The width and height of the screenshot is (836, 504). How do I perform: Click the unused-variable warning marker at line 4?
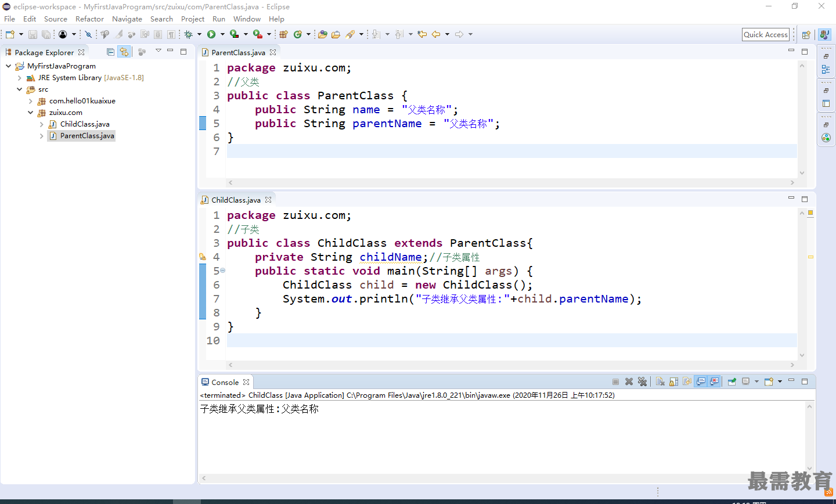click(203, 257)
